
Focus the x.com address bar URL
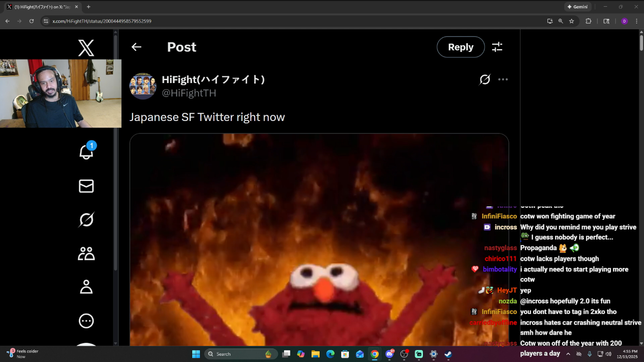pyautogui.click(x=102, y=21)
